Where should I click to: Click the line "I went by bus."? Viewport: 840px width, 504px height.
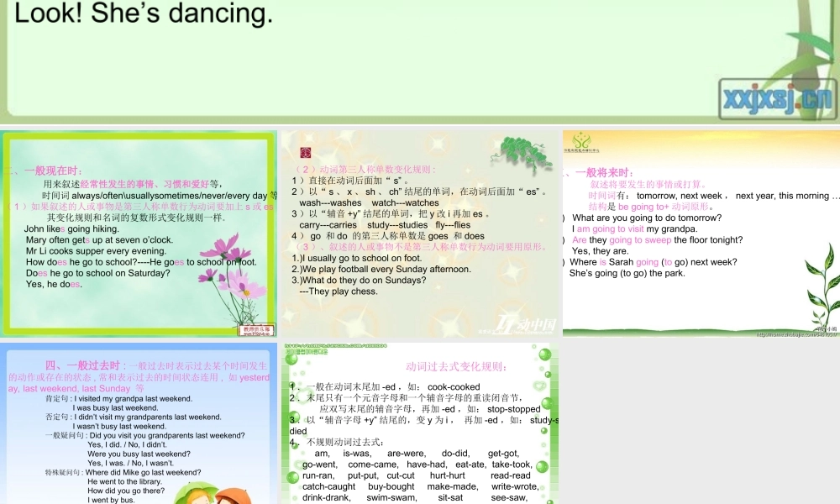(112, 501)
